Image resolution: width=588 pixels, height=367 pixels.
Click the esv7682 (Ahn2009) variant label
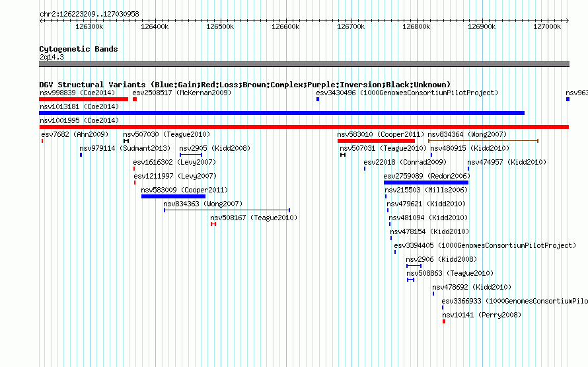[75, 134]
